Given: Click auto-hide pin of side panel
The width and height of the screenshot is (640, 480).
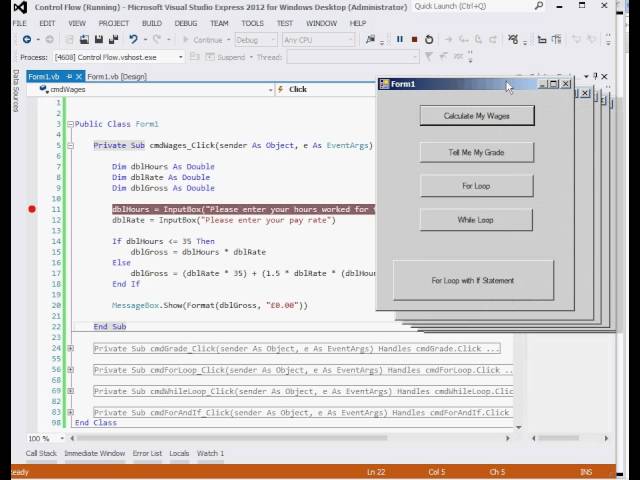Looking at the screenshot, I should 596,76.
